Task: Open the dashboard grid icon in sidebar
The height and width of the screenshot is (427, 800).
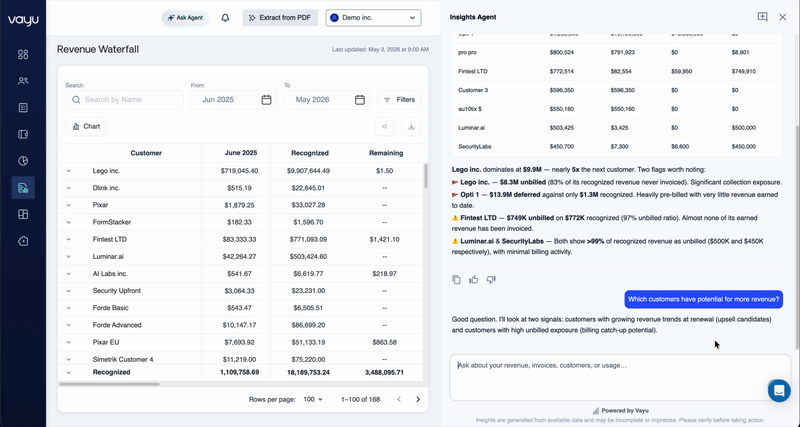Action: (x=23, y=55)
